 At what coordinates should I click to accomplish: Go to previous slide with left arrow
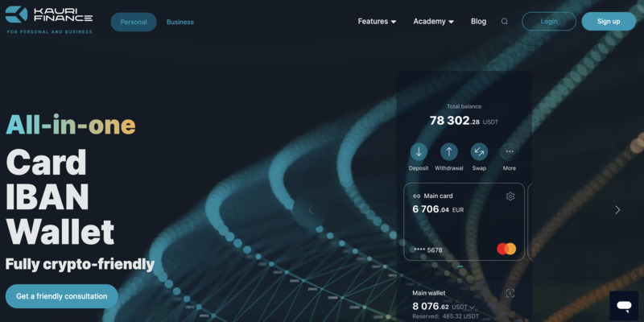tap(311, 210)
